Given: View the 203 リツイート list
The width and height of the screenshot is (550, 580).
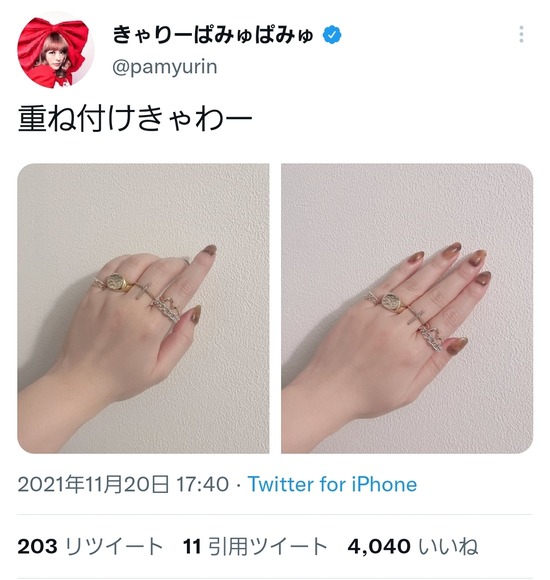Looking at the screenshot, I should tap(90, 546).
